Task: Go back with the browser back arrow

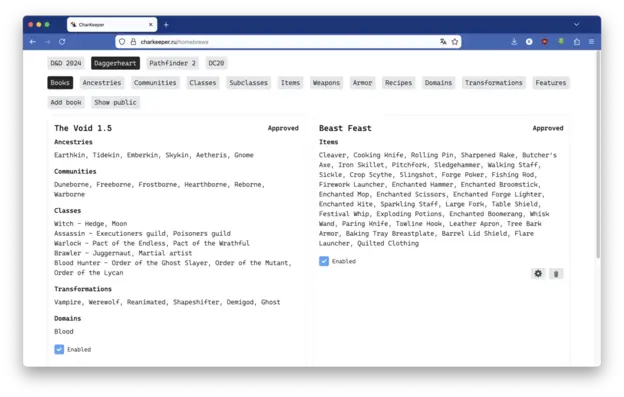Action: (33, 42)
